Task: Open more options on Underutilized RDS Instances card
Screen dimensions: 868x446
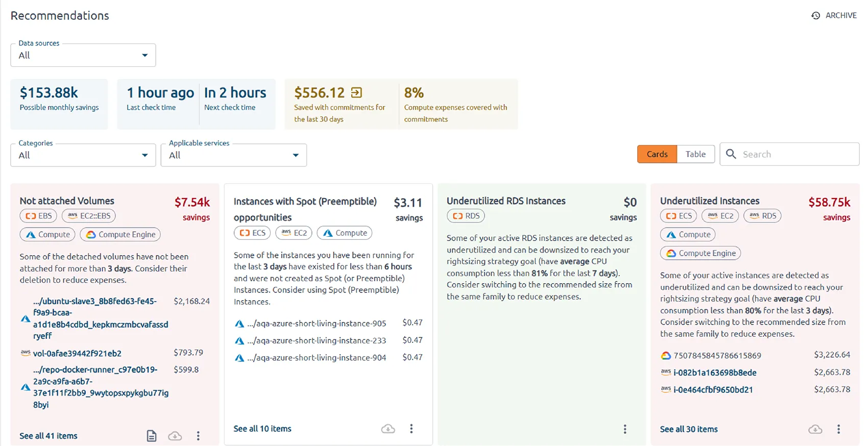Action: coord(624,429)
